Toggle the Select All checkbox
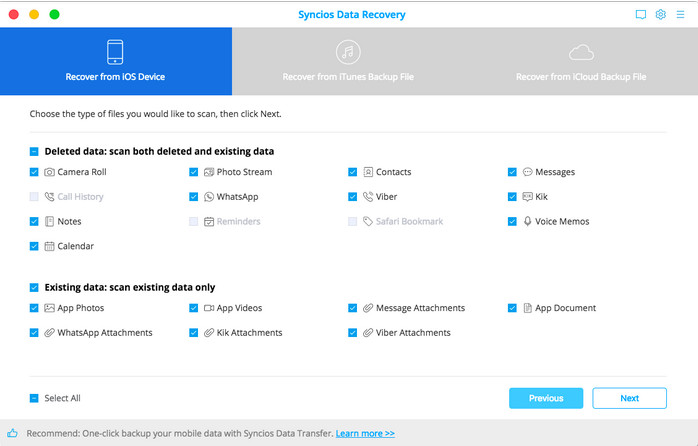698x446 pixels. point(34,398)
